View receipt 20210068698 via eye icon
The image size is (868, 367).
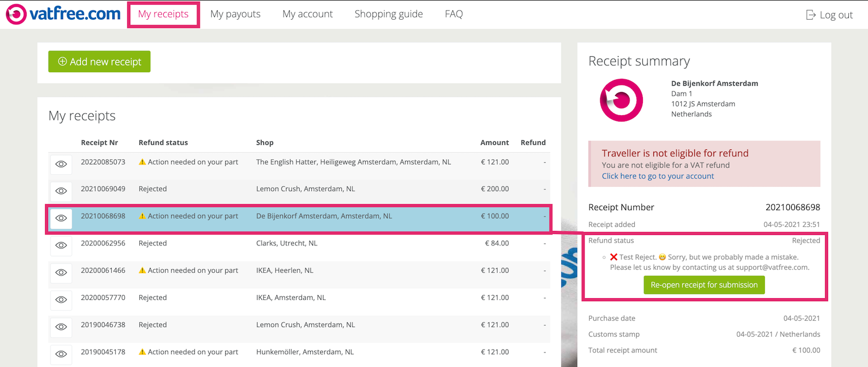(61, 218)
